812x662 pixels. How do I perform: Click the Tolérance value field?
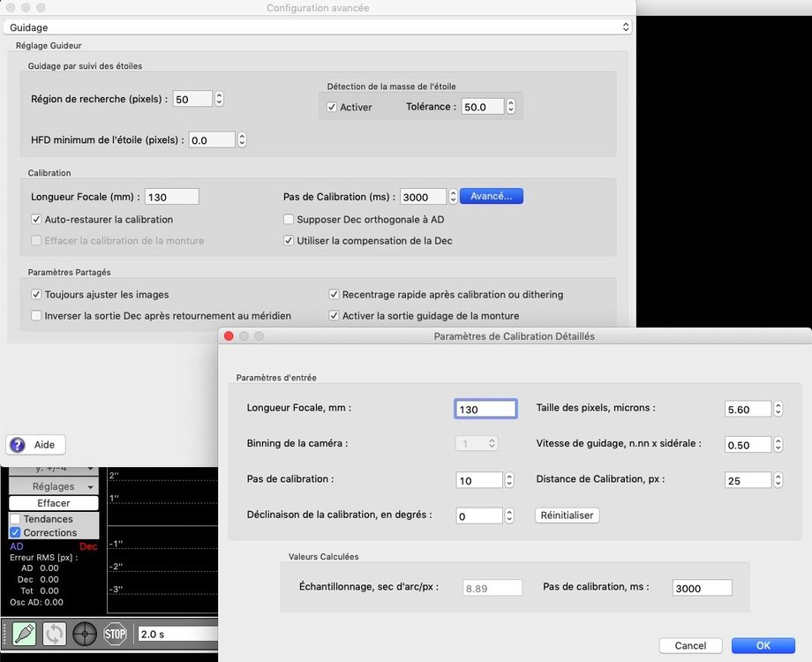pyautogui.click(x=483, y=106)
